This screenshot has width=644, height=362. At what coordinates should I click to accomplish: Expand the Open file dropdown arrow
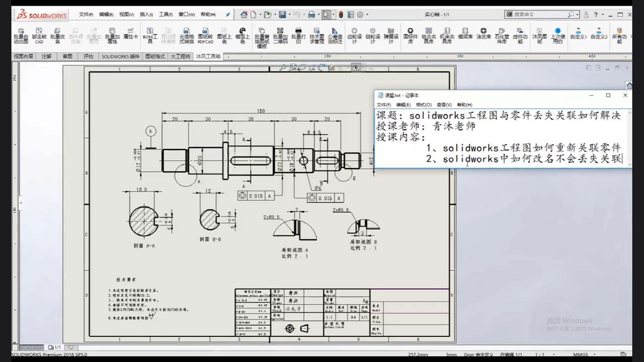[x=275, y=14]
